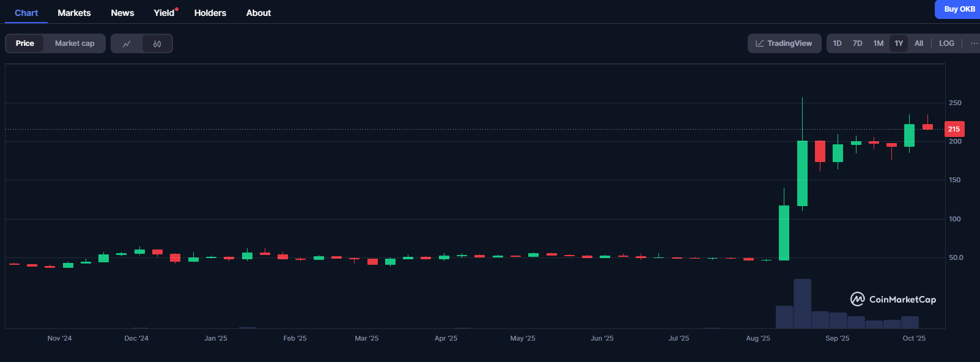This screenshot has width=980, height=362.
Task: Open the About tab
Action: [x=259, y=13]
